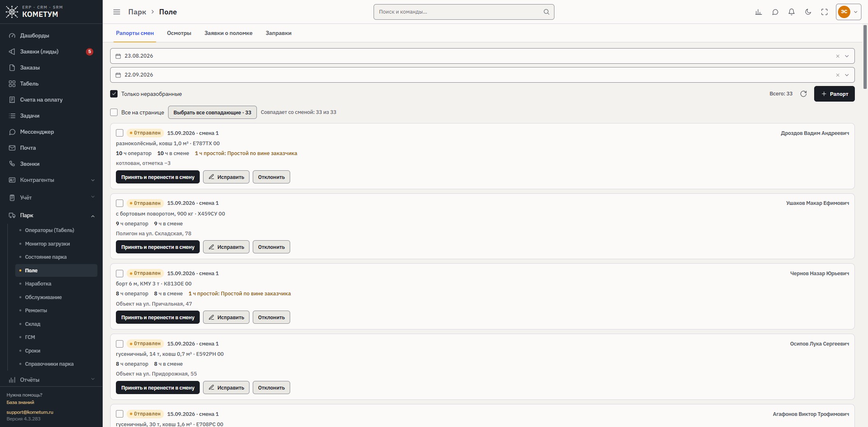The image size is (868, 427).
Task: Expand the Учёт sidebar section
Action: [51, 197]
